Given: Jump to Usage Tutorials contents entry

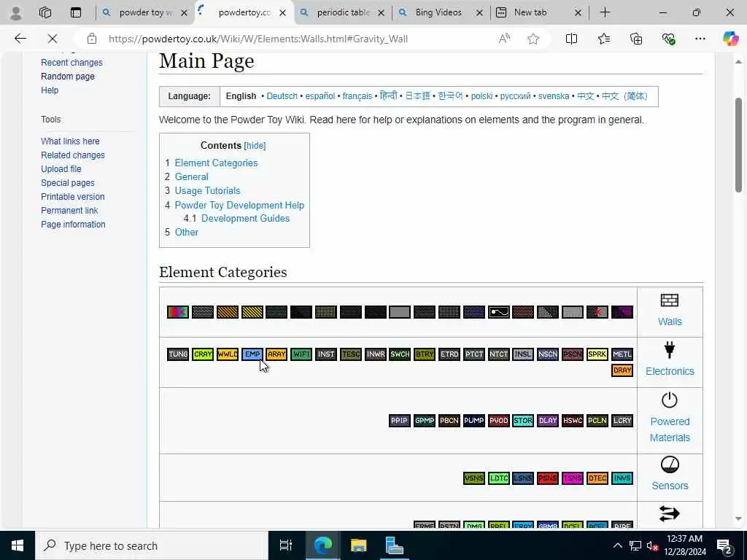Looking at the screenshot, I should (207, 190).
